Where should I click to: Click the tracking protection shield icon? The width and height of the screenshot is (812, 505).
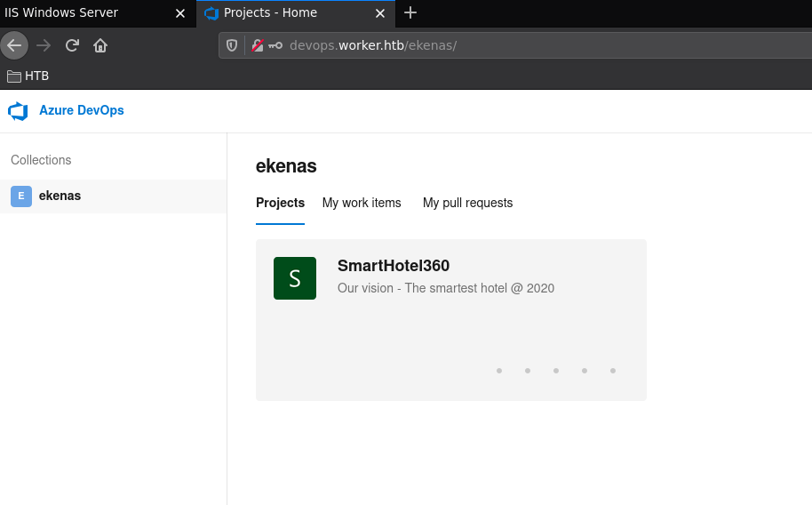point(232,45)
